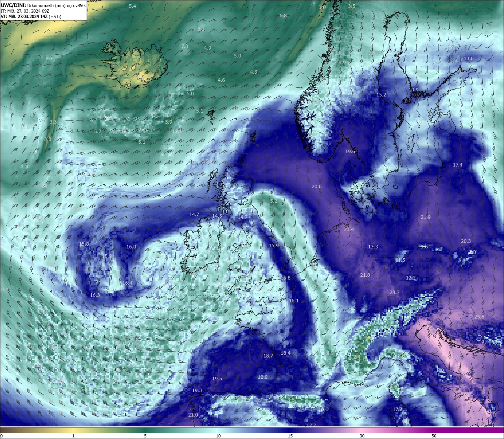Click the map value '19.5'
The width and height of the screenshot is (504, 439).
[217, 379]
